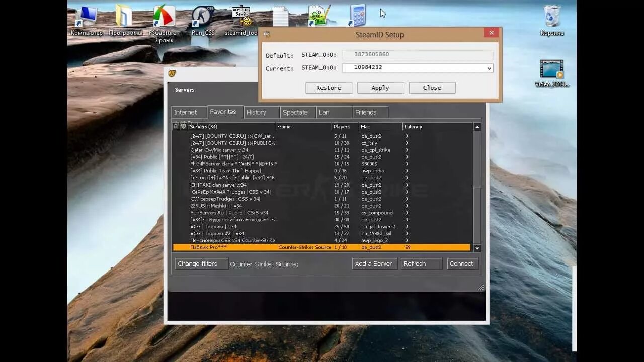Click the server list scrollbar thumb

pos(477,216)
